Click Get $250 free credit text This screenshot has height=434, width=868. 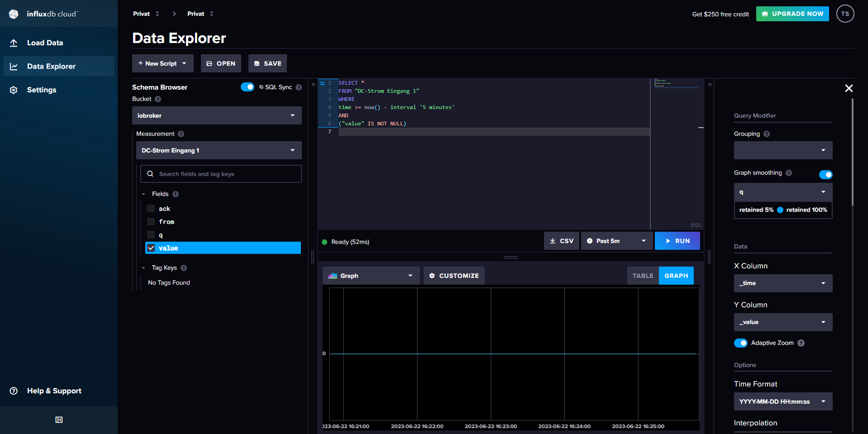coord(720,14)
